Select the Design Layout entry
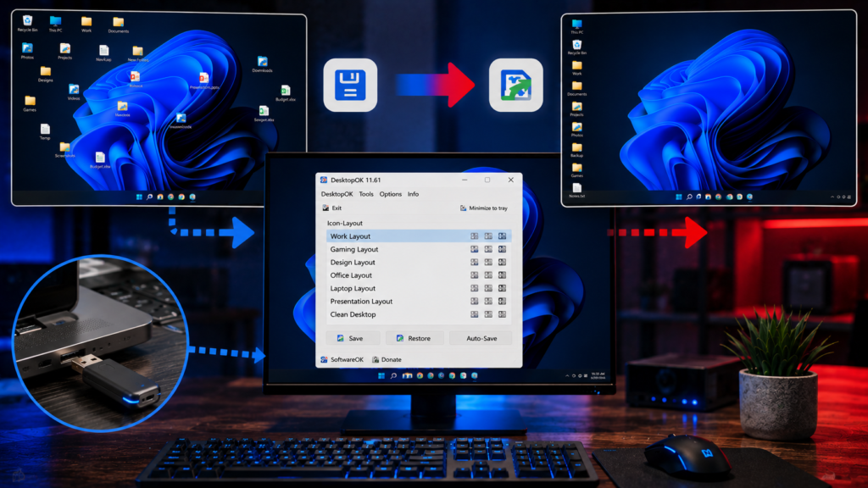 419,263
